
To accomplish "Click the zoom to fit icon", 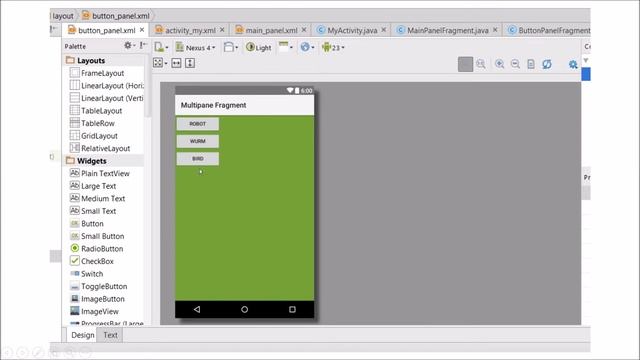I will coord(481,64).
